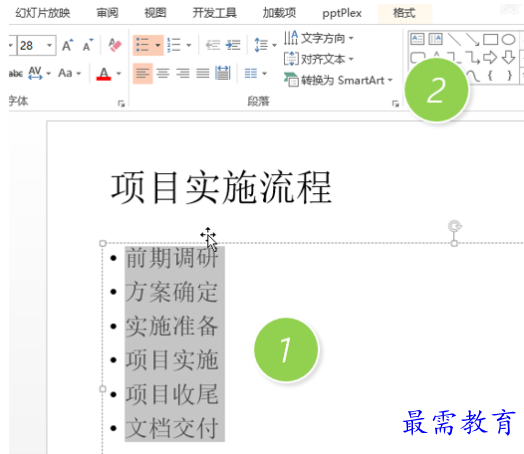Image resolution: width=524 pixels, height=454 pixels.
Task: Select arrow line shape
Action: [473, 39]
